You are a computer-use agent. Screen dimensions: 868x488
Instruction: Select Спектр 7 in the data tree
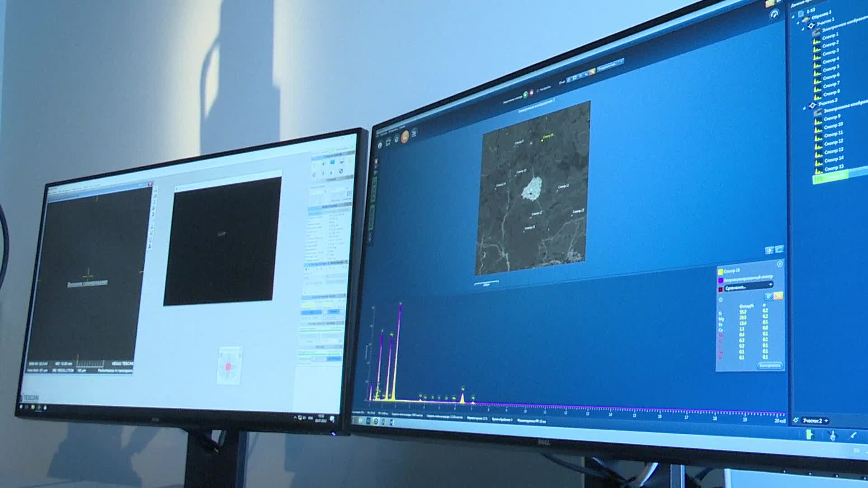tap(832, 84)
